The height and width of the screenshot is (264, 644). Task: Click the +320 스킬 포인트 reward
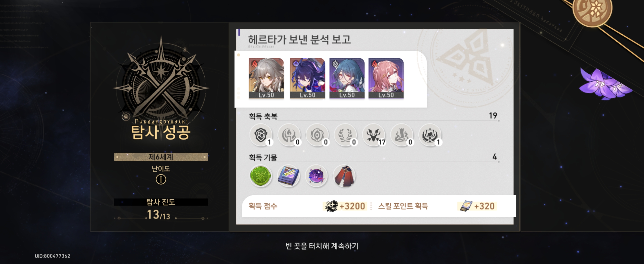click(x=477, y=206)
